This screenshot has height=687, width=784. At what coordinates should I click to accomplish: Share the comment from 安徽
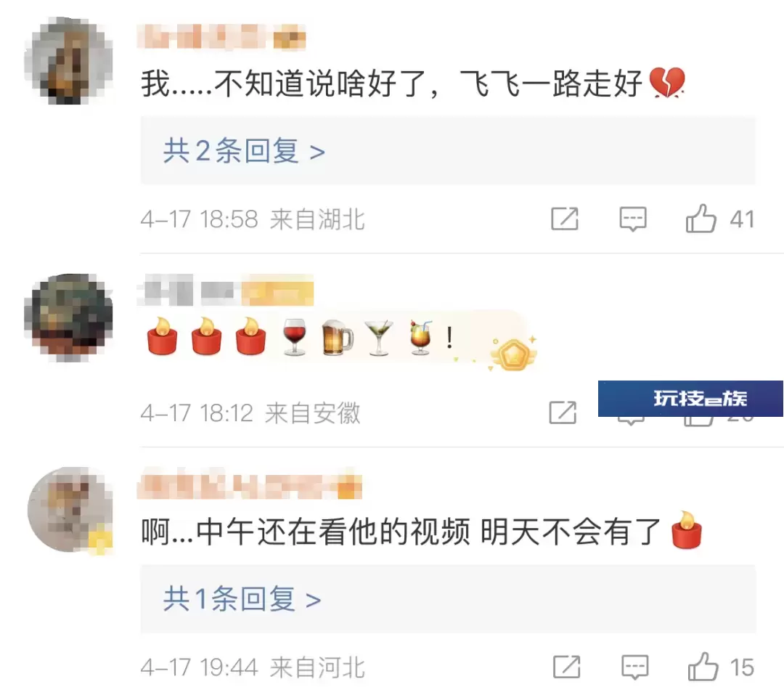(x=563, y=412)
